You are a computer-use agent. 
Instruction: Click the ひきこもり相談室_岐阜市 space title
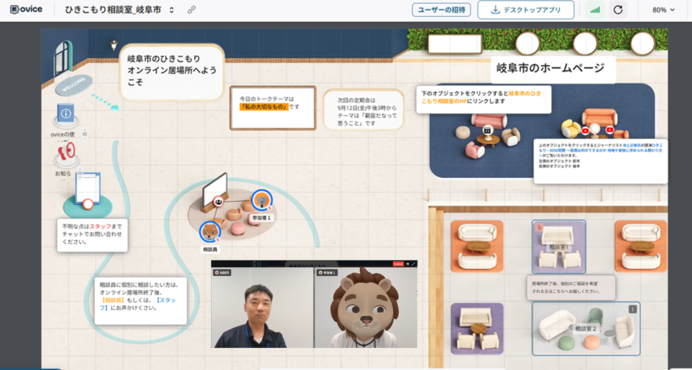coord(113,10)
